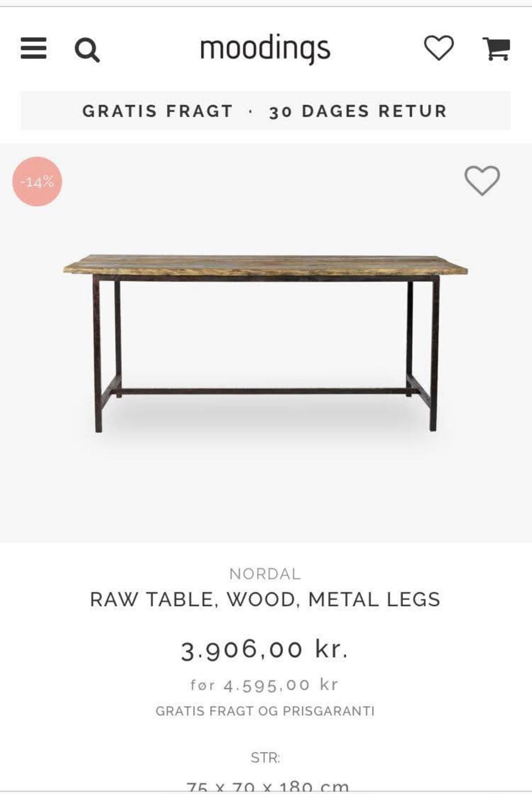Viewport: 532px width, 794px height.
Task: Click the table's lower metal crossbar
Action: pyautogui.click(x=265, y=391)
